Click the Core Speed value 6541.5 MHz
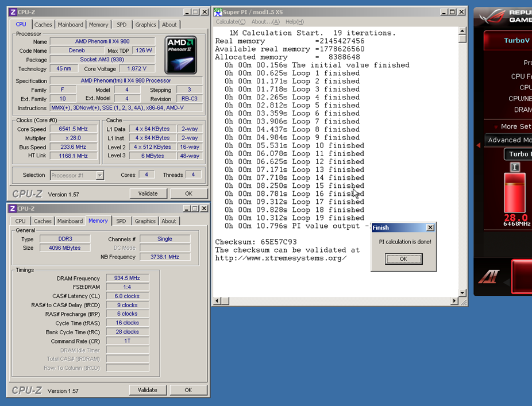 point(74,129)
